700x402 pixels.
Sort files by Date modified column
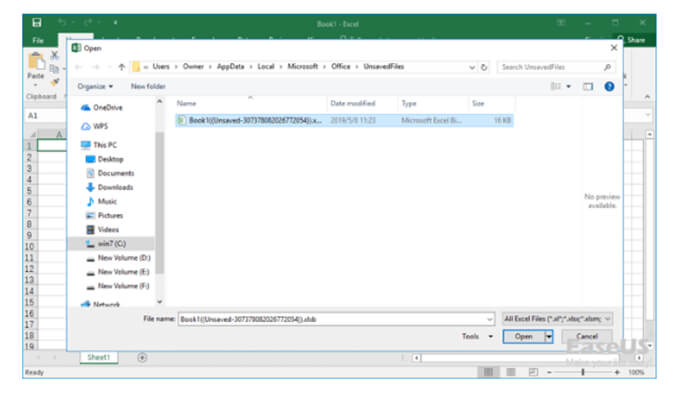353,103
